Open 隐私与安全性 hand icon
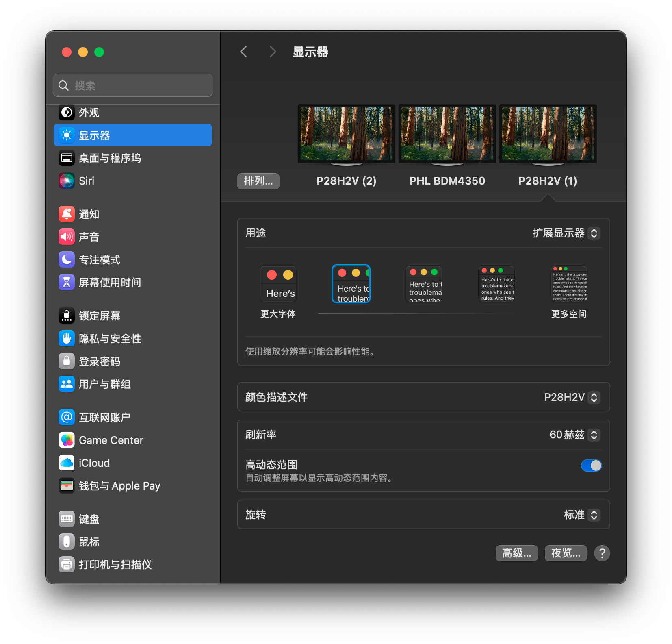Screen dimensions: 672x644 coord(67,338)
